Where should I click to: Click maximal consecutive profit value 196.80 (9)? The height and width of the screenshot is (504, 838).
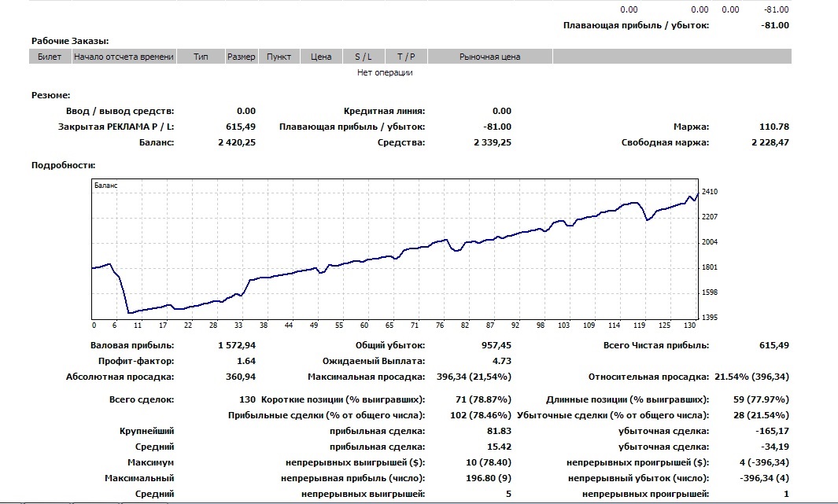tap(489, 478)
